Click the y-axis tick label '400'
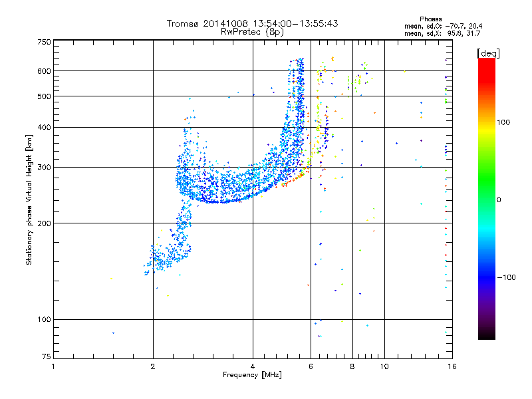 (44, 128)
